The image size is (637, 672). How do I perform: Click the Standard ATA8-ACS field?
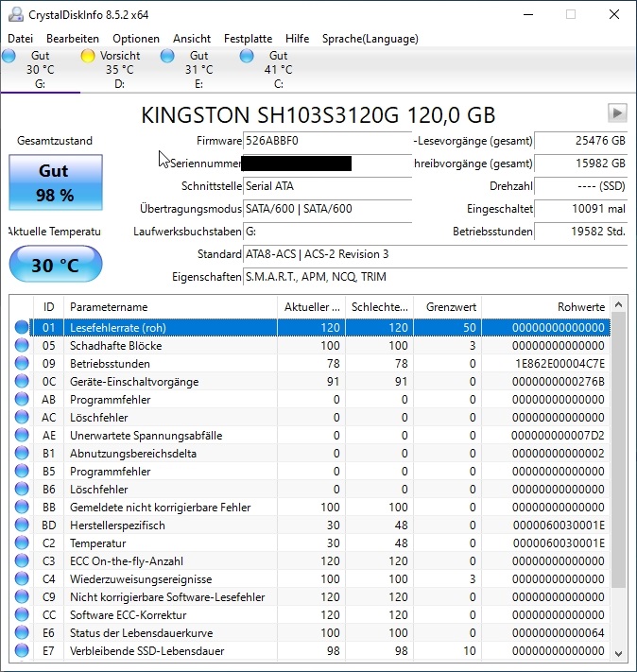pyautogui.click(x=435, y=254)
